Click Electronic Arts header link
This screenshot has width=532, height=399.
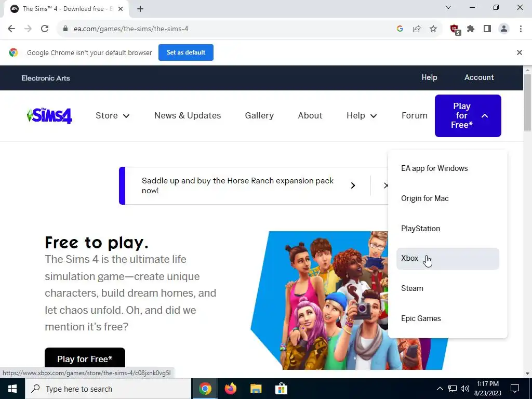pos(46,78)
